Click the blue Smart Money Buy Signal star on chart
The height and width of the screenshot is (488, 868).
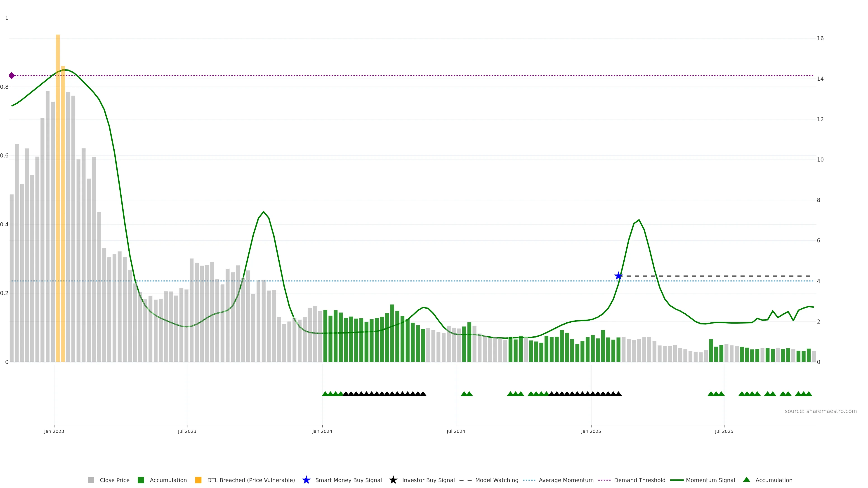click(x=618, y=276)
